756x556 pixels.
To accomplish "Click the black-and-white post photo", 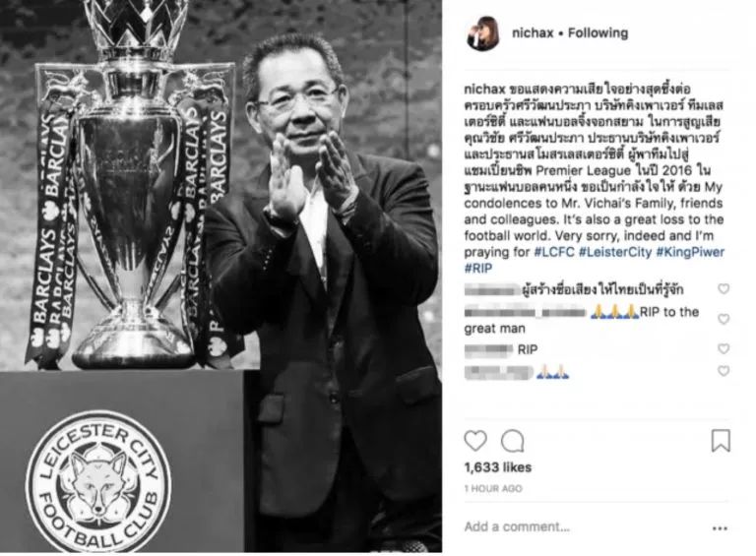I will click(x=220, y=277).
